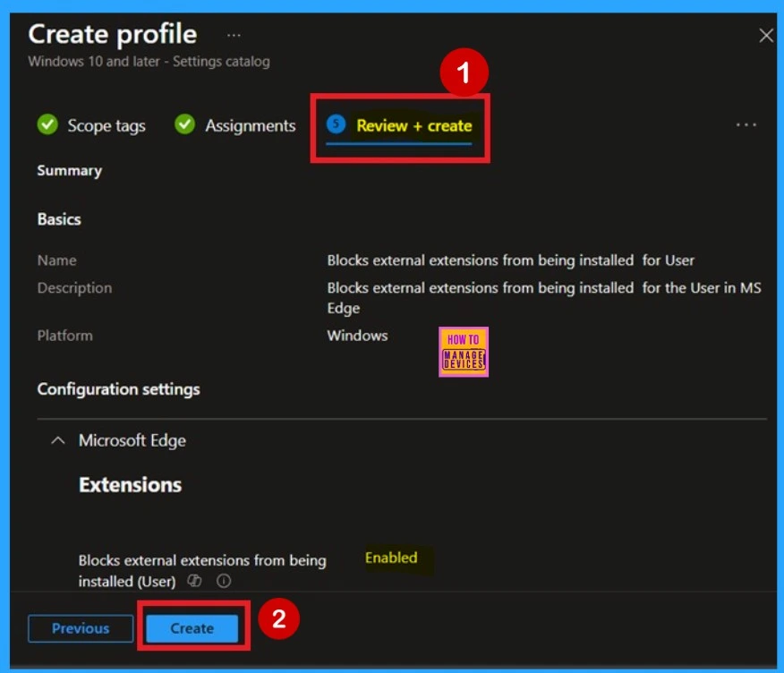Screen dimensions: 784x673
Task: Click the Windows platform value
Action: coord(357,336)
